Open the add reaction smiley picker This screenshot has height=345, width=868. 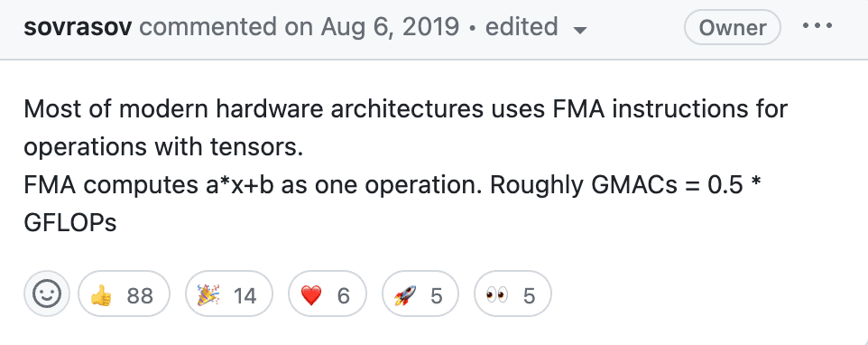pyautogui.click(x=47, y=294)
